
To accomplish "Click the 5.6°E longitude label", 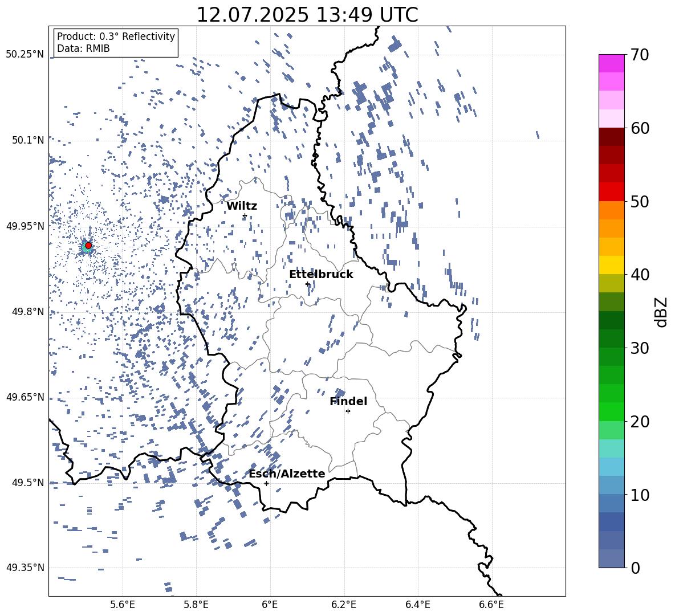I will [123, 605].
